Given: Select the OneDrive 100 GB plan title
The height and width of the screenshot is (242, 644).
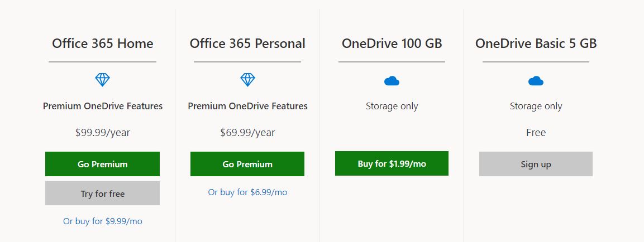Looking at the screenshot, I should point(392,43).
